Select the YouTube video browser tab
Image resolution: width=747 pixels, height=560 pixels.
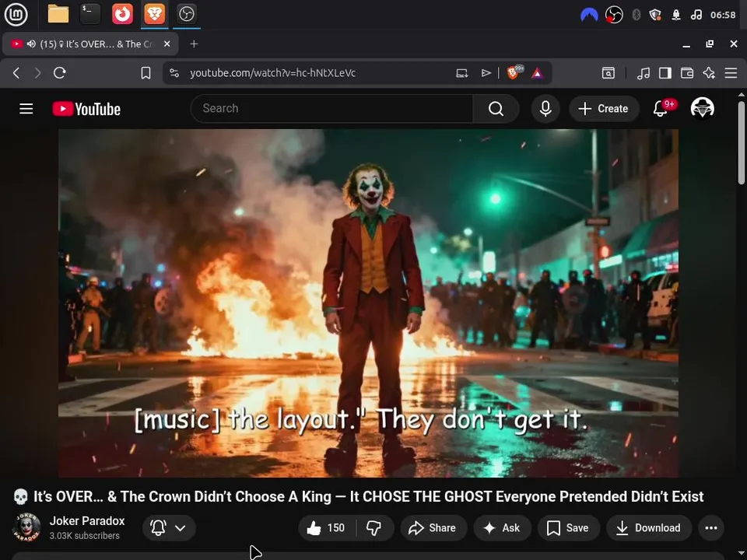90,44
